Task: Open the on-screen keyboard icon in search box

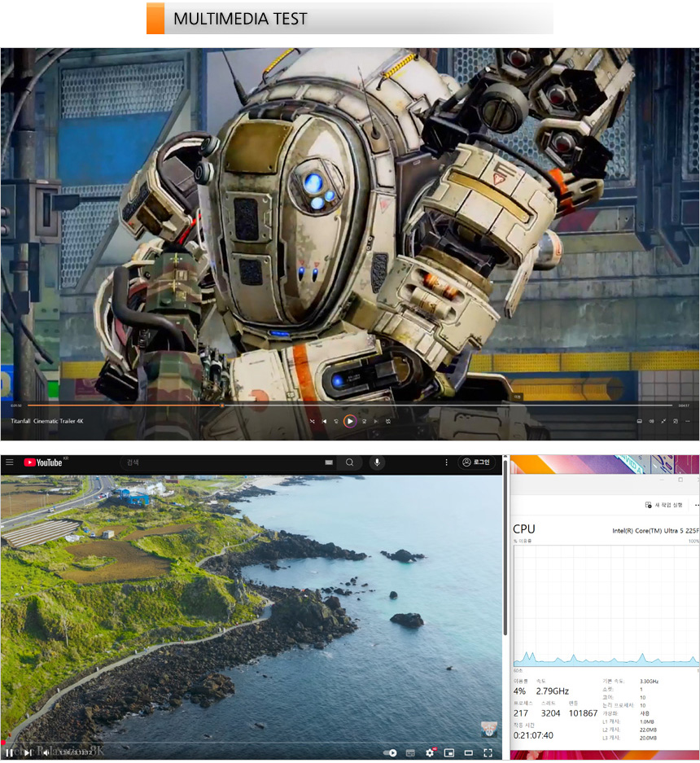Action: pos(329,463)
